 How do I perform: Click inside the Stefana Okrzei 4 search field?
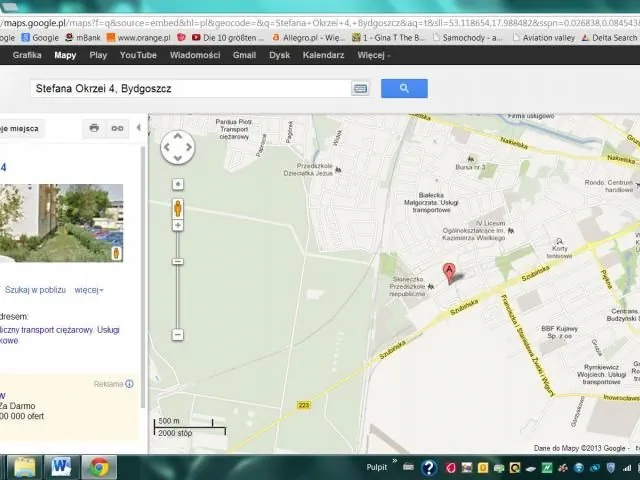tap(191, 89)
